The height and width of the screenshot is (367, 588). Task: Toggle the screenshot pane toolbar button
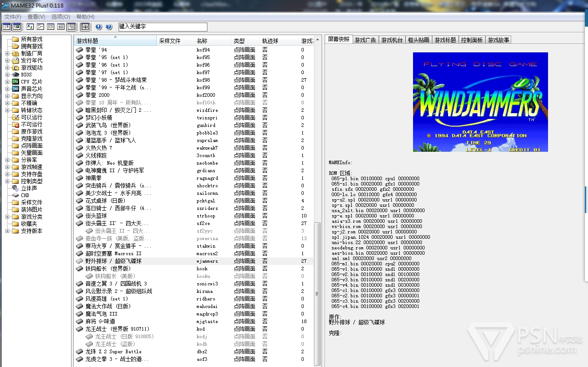(17, 27)
